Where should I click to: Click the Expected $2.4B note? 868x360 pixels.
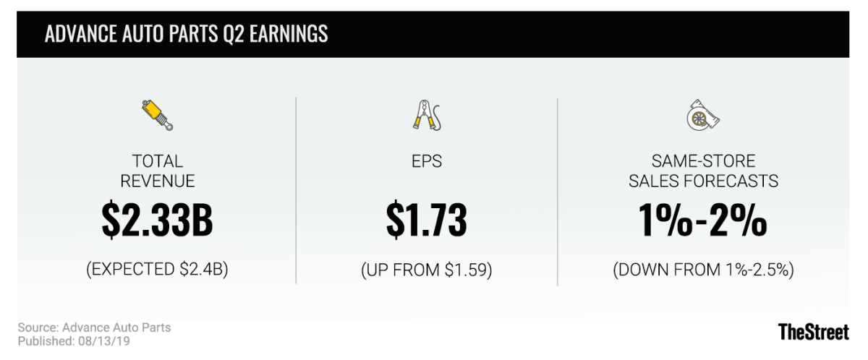(157, 270)
